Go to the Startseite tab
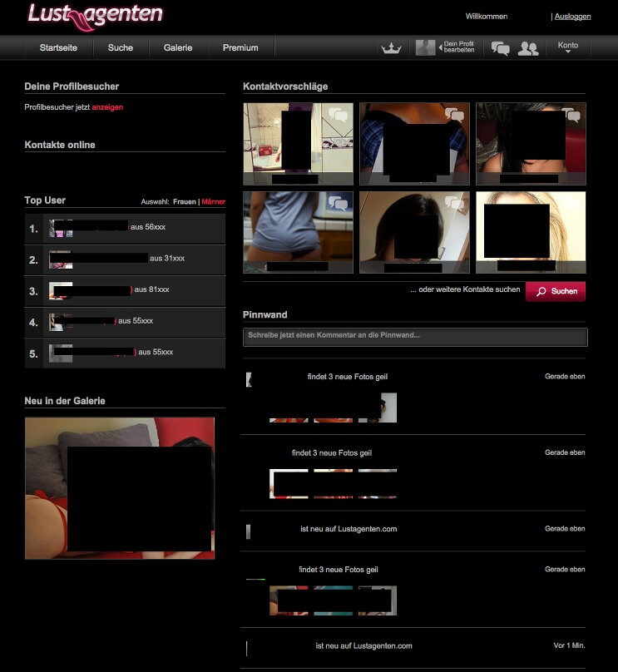618x672 pixels. (58, 47)
